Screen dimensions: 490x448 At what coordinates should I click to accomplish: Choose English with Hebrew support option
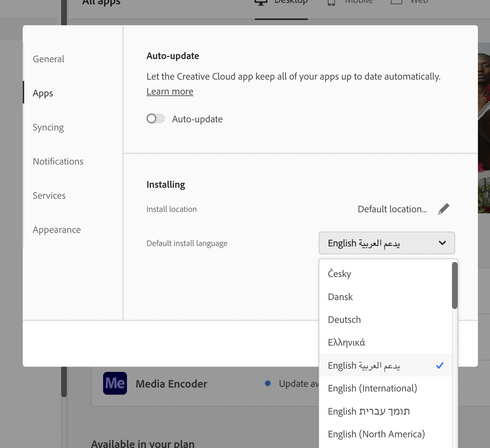point(385,411)
